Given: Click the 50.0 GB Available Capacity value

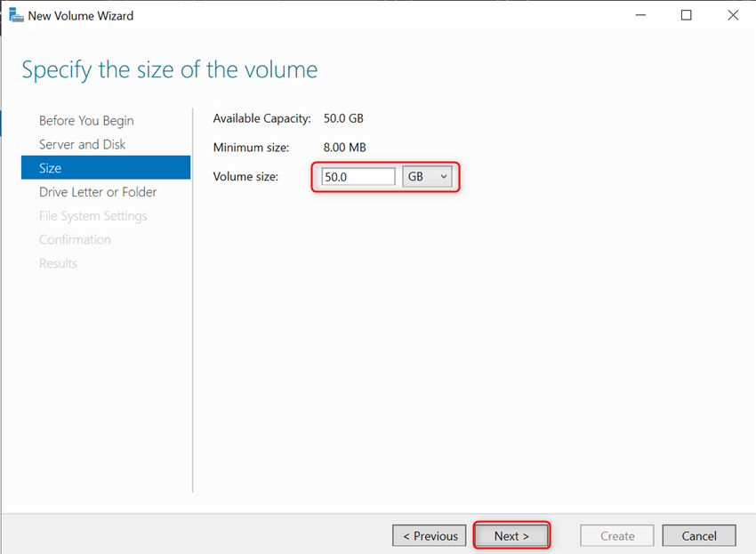Looking at the screenshot, I should tap(343, 118).
